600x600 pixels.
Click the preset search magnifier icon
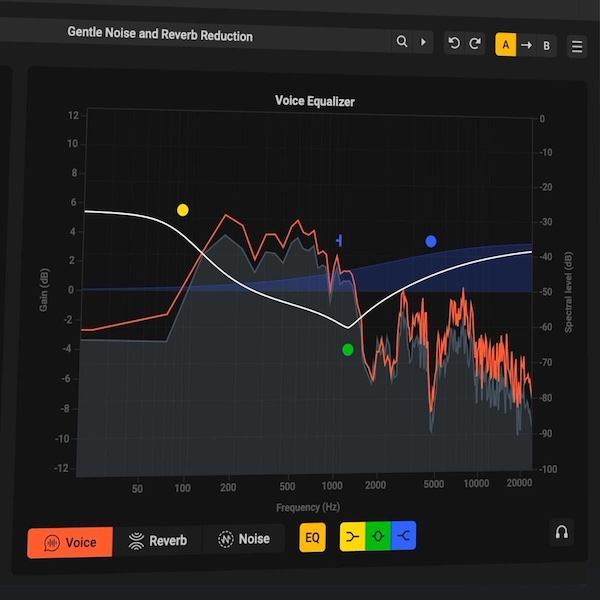[402, 43]
